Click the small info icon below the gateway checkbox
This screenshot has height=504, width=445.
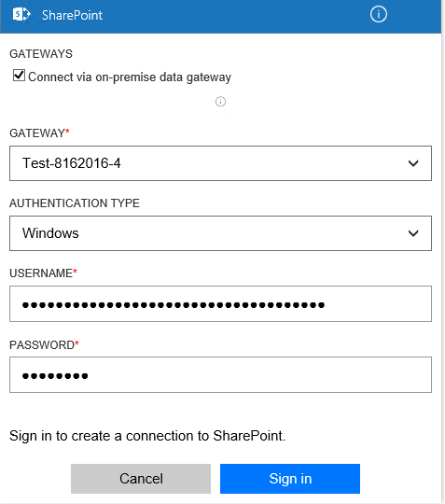click(x=220, y=102)
